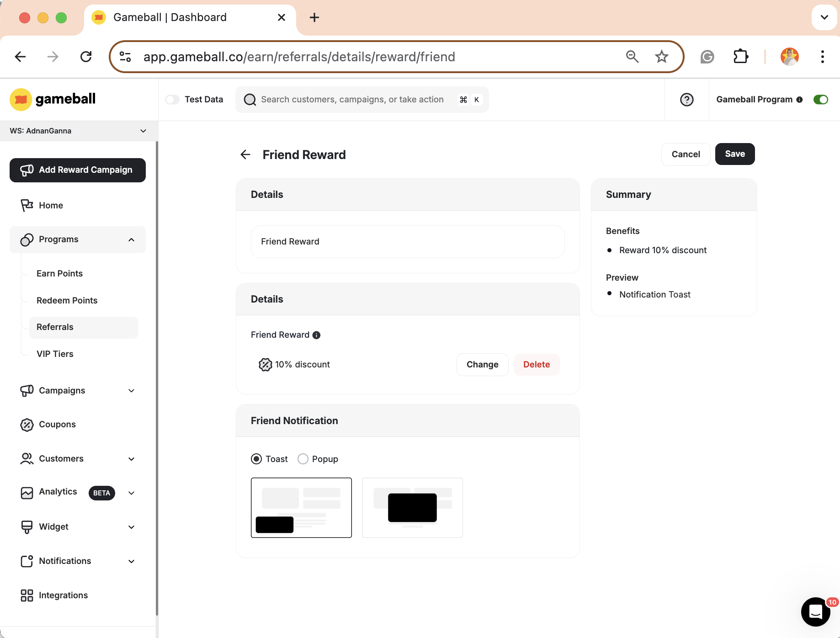Click the browser back arrow
840x638 pixels.
[x=21, y=57]
